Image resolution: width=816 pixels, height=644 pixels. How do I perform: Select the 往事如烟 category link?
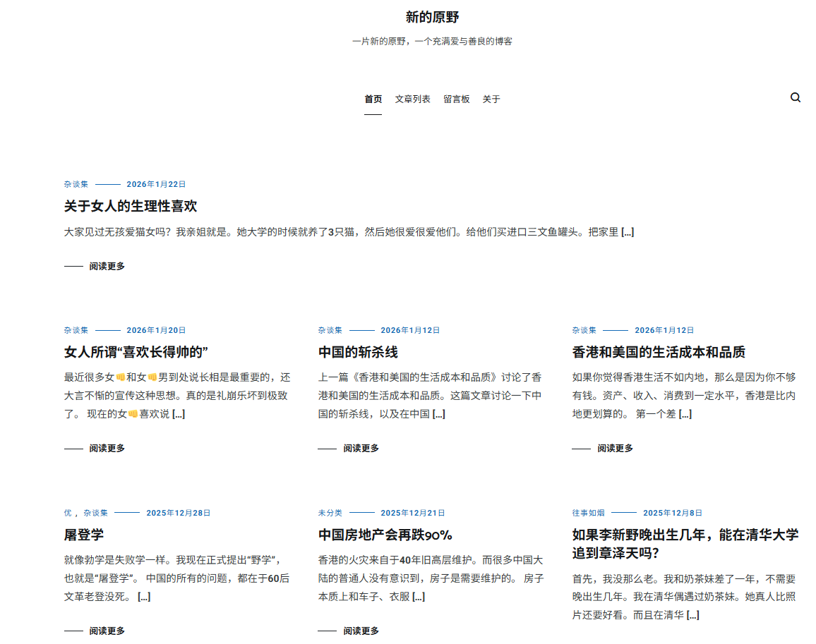pyautogui.click(x=588, y=514)
